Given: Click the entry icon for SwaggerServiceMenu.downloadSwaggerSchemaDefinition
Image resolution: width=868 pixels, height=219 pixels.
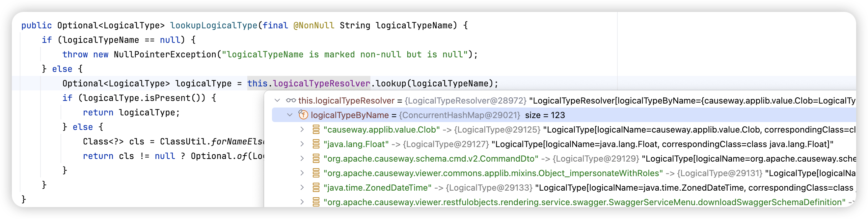Looking at the screenshot, I should coord(316,202).
